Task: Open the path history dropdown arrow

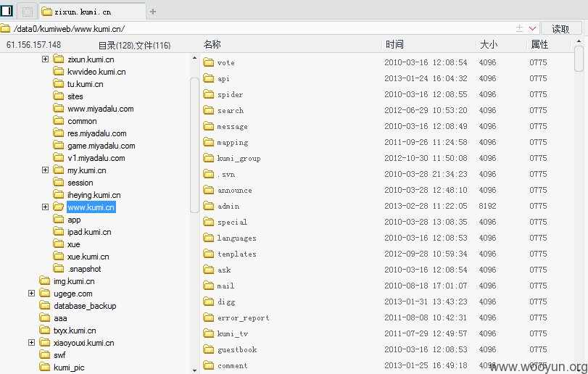Action: [x=532, y=28]
